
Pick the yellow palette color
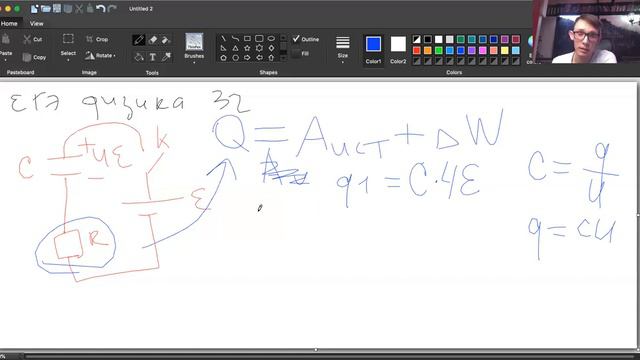pyautogui.click(x=504, y=50)
